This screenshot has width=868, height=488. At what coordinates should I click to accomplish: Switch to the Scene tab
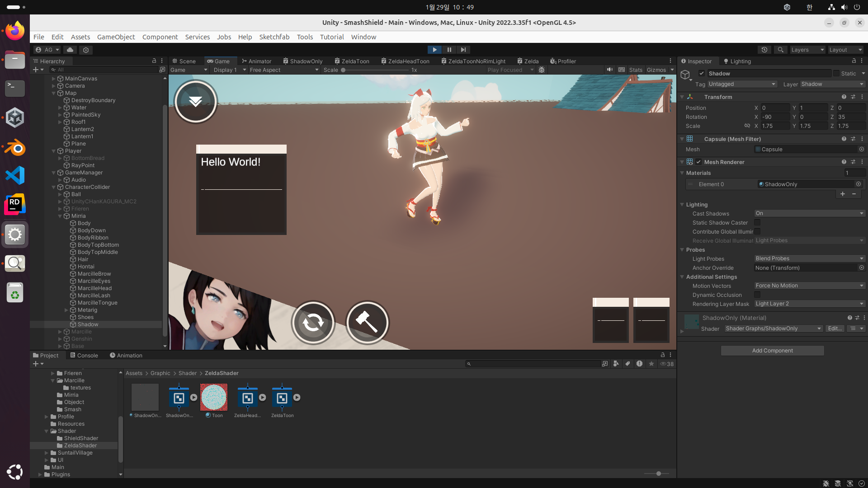coord(184,61)
